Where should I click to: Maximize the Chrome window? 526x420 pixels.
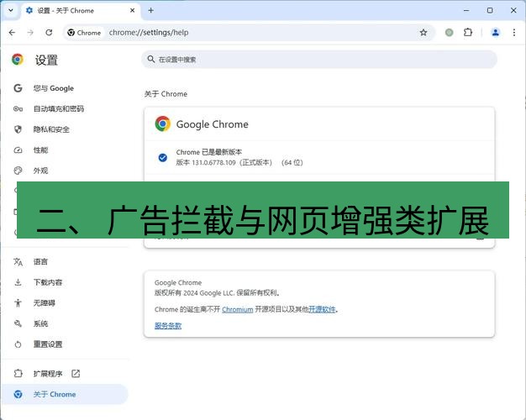click(x=490, y=10)
